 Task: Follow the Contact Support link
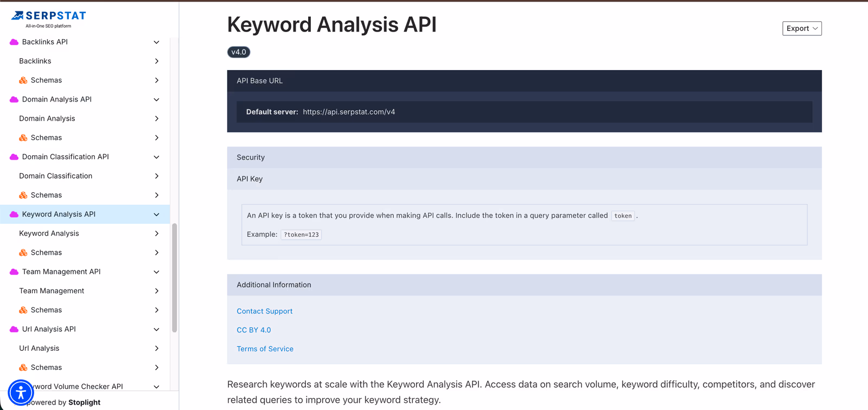pyautogui.click(x=264, y=311)
